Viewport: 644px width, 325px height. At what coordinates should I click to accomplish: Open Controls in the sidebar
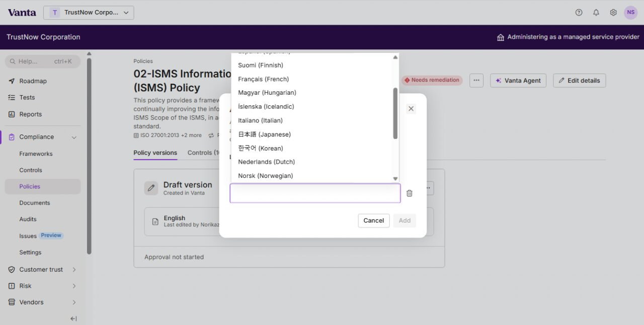31,170
